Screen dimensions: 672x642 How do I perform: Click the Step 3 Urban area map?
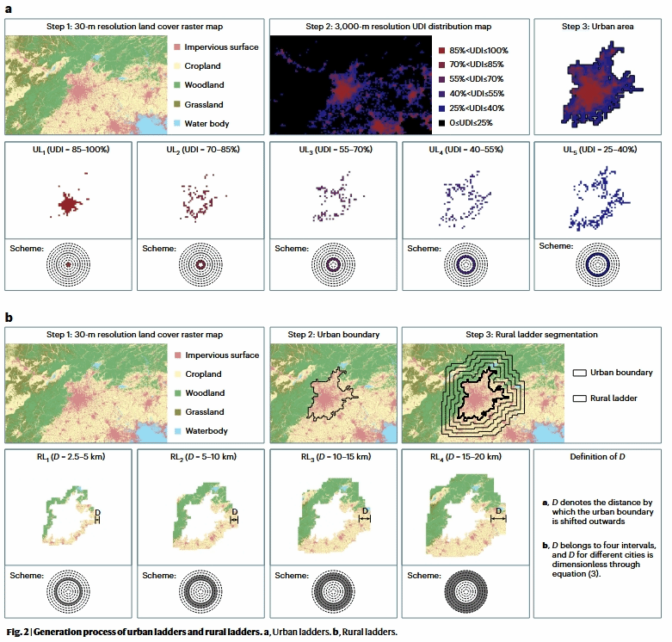tap(597, 84)
